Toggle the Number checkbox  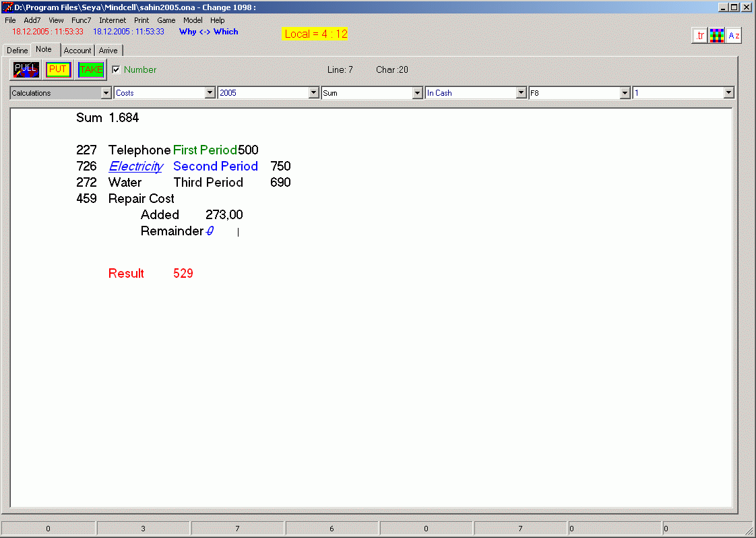[116, 69]
